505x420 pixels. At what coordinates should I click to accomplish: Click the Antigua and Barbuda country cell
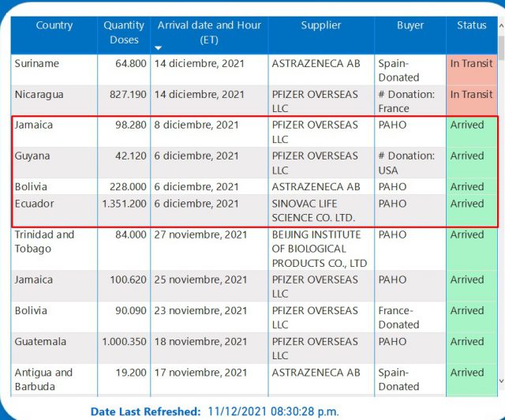click(44, 380)
